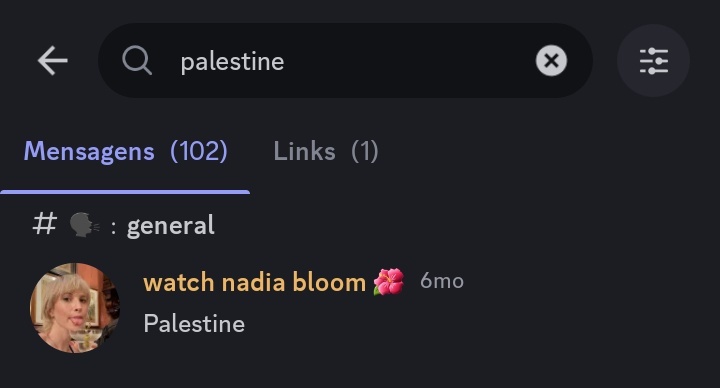Open the user avatar profile picture
Viewport: 720px width, 388px height.
[x=74, y=308]
